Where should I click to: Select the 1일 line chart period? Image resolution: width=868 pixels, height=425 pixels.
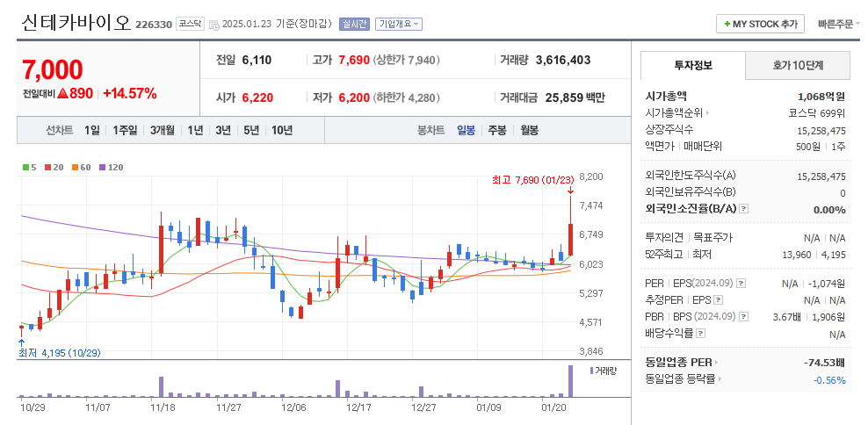point(92,131)
